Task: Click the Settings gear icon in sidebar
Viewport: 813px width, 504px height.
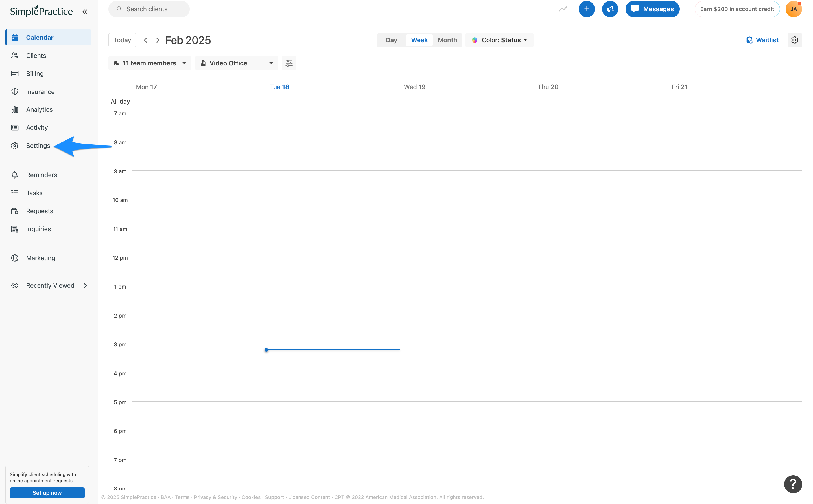Action: coord(15,145)
